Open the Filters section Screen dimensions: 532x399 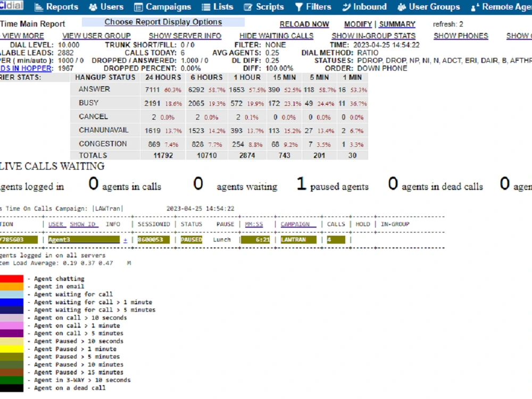tap(318, 7)
